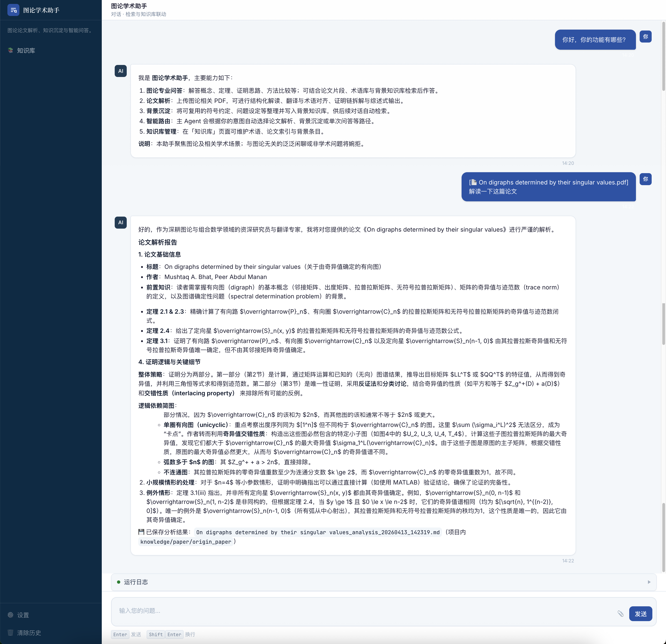The image size is (666, 644).
Task: Open 设置 settings from sidebar
Action: click(x=23, y=615)
